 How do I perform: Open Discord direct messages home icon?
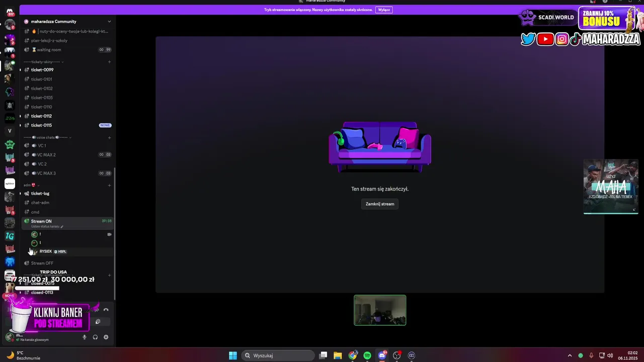coord(10,12)
